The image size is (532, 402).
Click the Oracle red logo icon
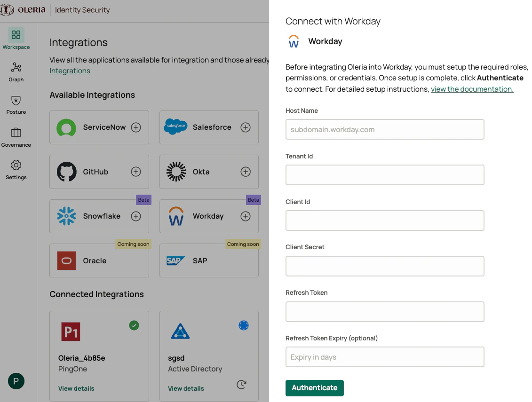66,260
